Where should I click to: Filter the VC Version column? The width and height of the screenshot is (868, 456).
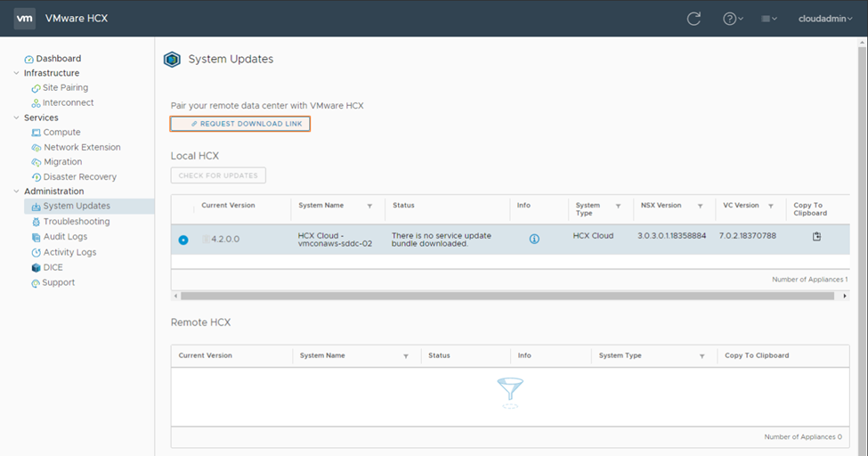[771, 206]
